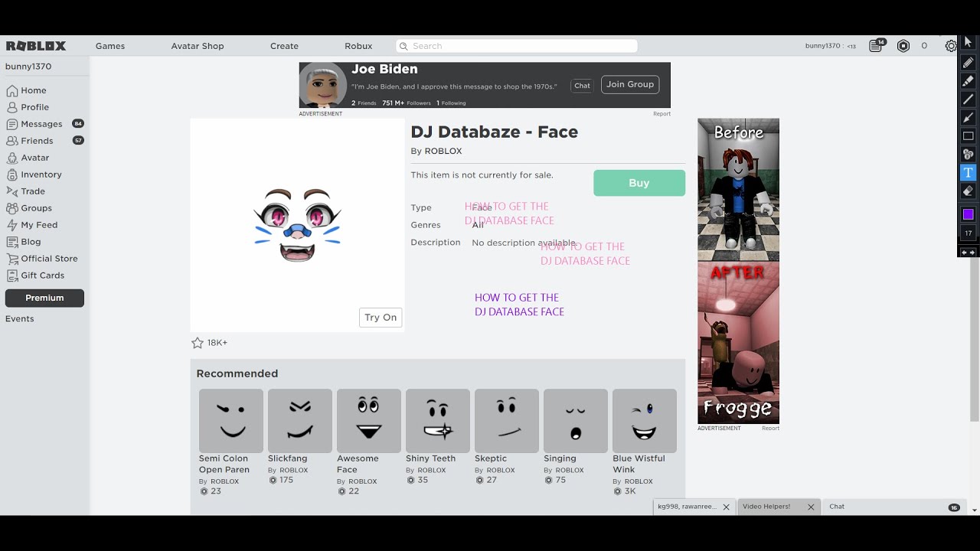
Task: Click the DJ Databaze face preview image
Action: tap(297, 225)
